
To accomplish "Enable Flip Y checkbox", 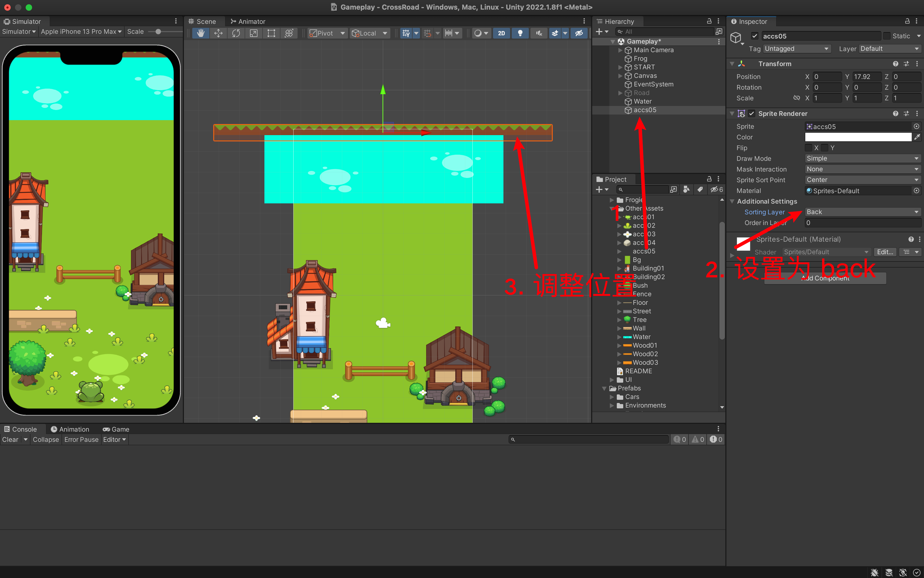I will (x=825, y=147).
